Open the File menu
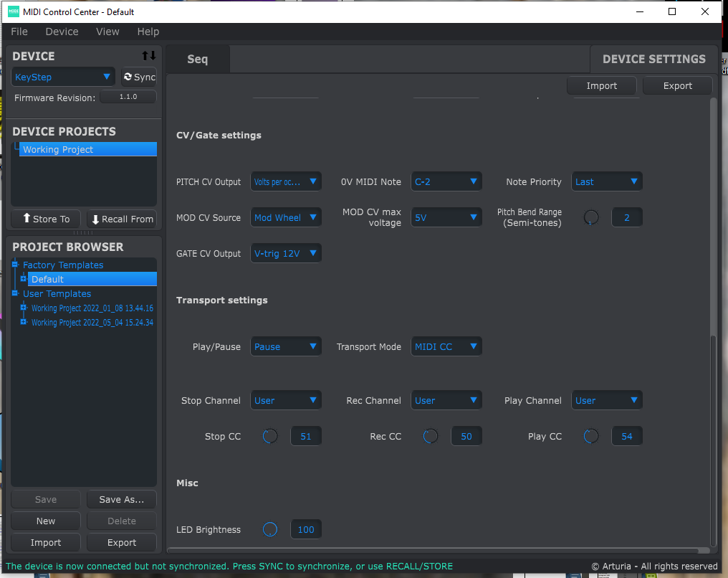Image resolution: width=728 pixels, height=578 pixels. (x=19, y=32)
